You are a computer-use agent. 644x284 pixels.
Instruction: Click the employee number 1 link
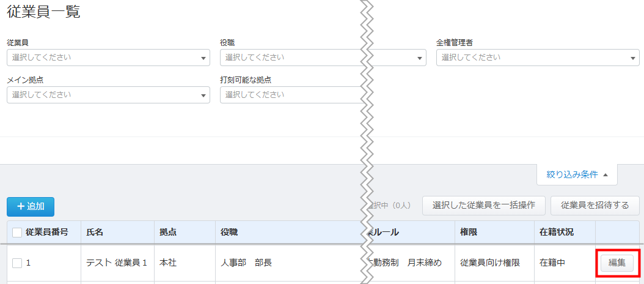click(x=28, y=263)
